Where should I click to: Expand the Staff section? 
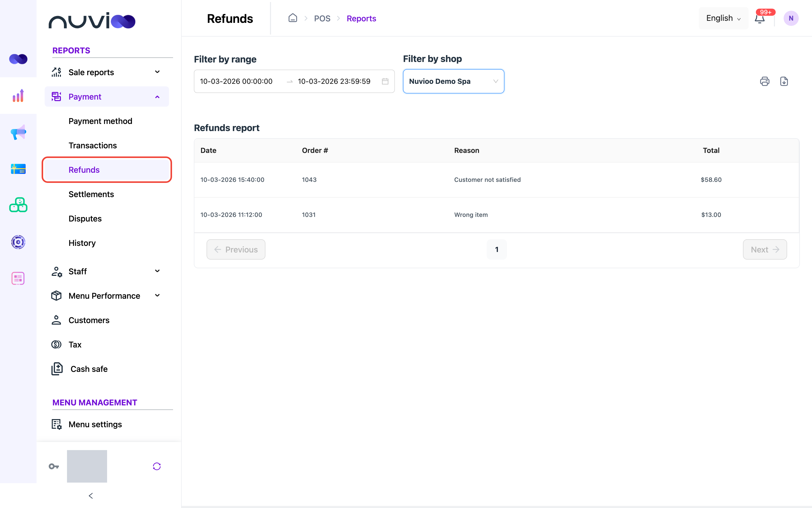click(x=107, y=271)
